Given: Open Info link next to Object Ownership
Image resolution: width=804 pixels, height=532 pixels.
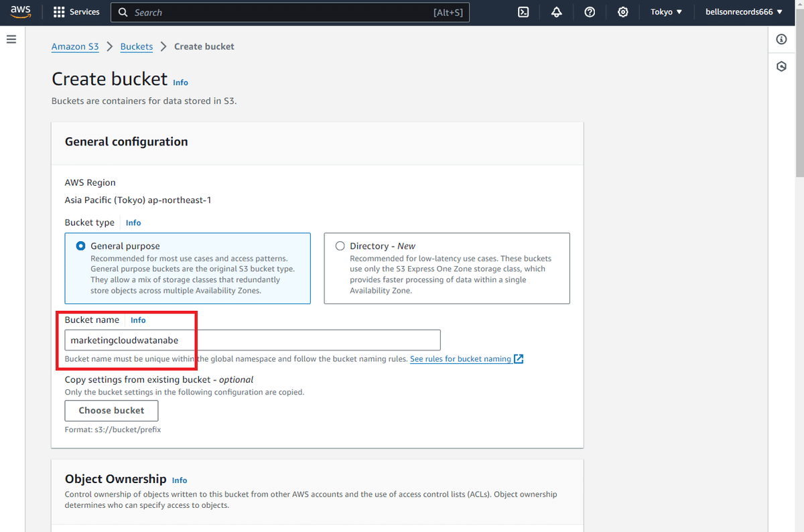Looking at the screenshot, I should click(x=180, y=480).
